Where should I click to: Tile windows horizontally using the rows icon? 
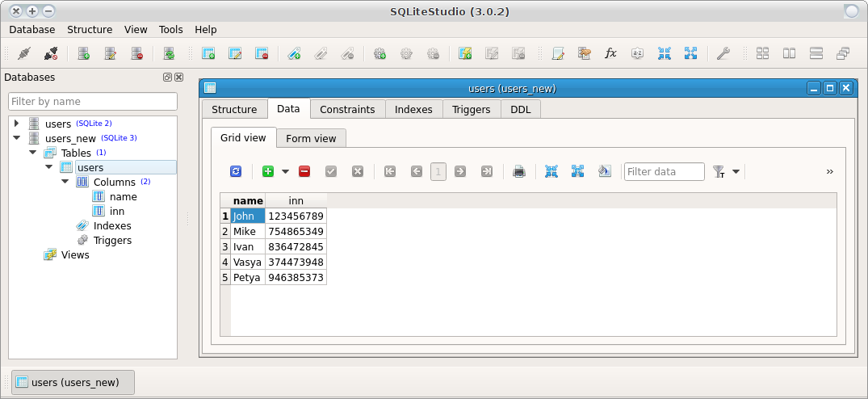[816, 53]
